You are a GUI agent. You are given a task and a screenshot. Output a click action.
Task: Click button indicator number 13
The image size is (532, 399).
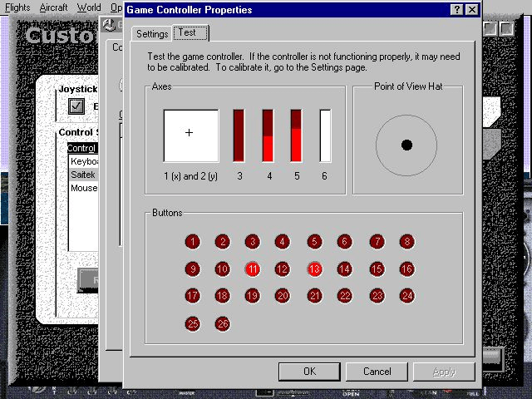(x=314, y=269)
